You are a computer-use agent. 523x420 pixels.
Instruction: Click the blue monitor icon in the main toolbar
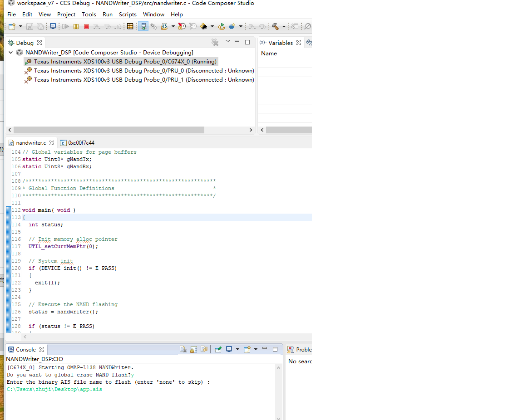pos(53,26)
